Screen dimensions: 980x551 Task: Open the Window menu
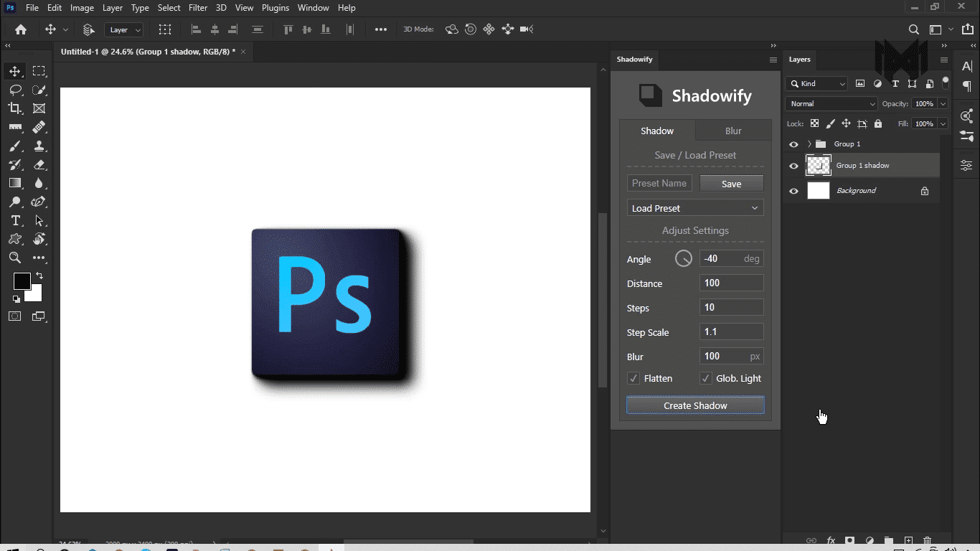coord(314,8)
